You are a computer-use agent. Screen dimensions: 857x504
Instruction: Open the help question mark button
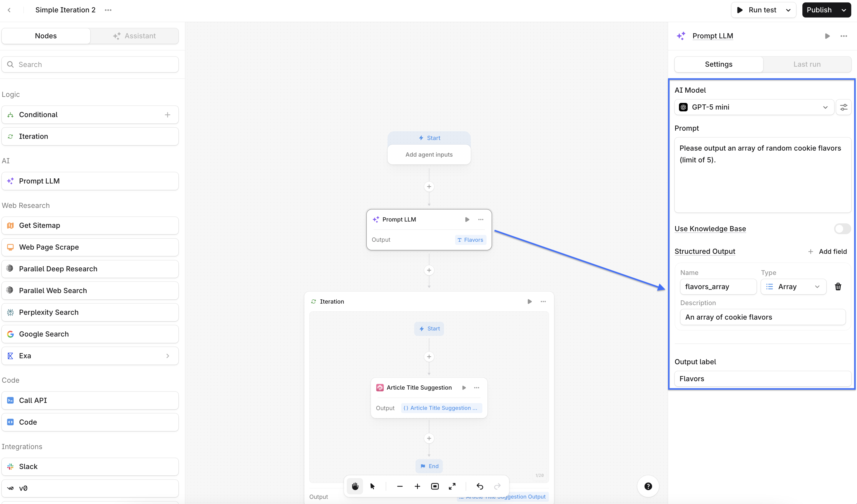[x=648, y=486]
